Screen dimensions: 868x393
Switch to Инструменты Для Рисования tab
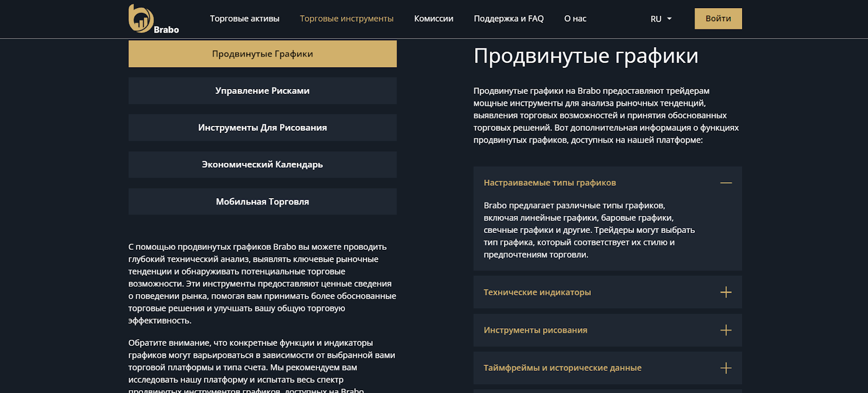coord(263,128)
